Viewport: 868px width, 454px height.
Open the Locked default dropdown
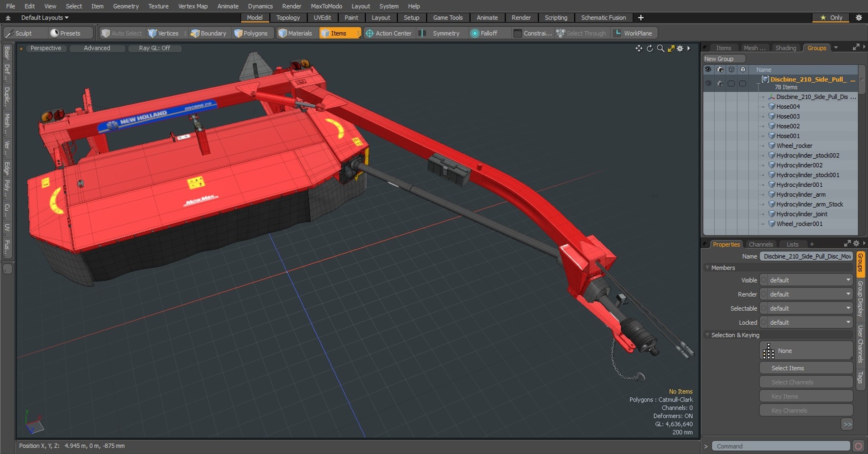806,322
